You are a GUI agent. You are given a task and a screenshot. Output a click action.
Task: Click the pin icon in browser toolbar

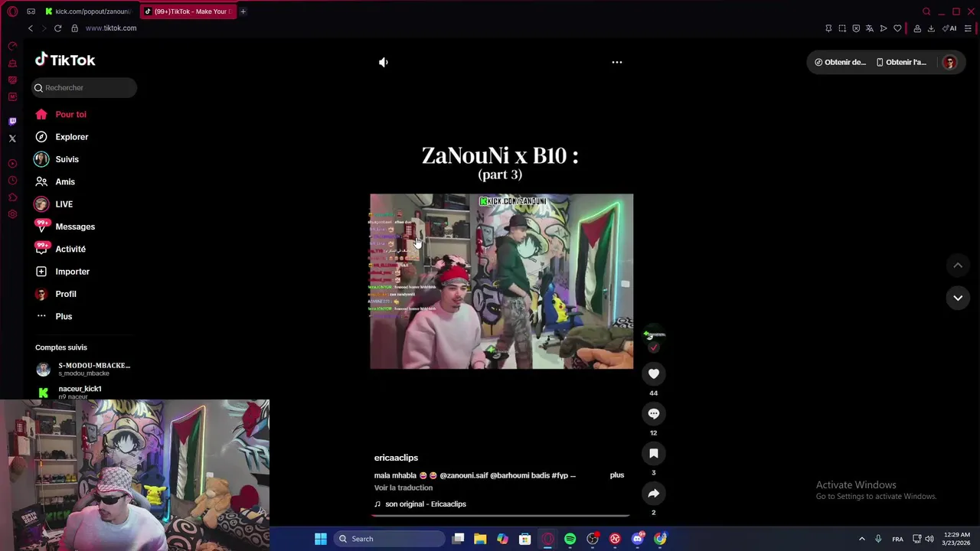point(828,28)
